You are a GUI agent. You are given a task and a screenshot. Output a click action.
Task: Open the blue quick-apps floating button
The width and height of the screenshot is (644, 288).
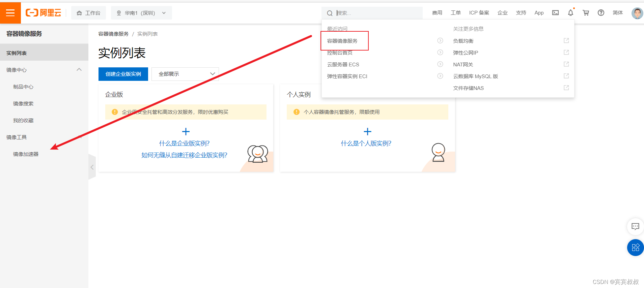click(x=636, y=248)
